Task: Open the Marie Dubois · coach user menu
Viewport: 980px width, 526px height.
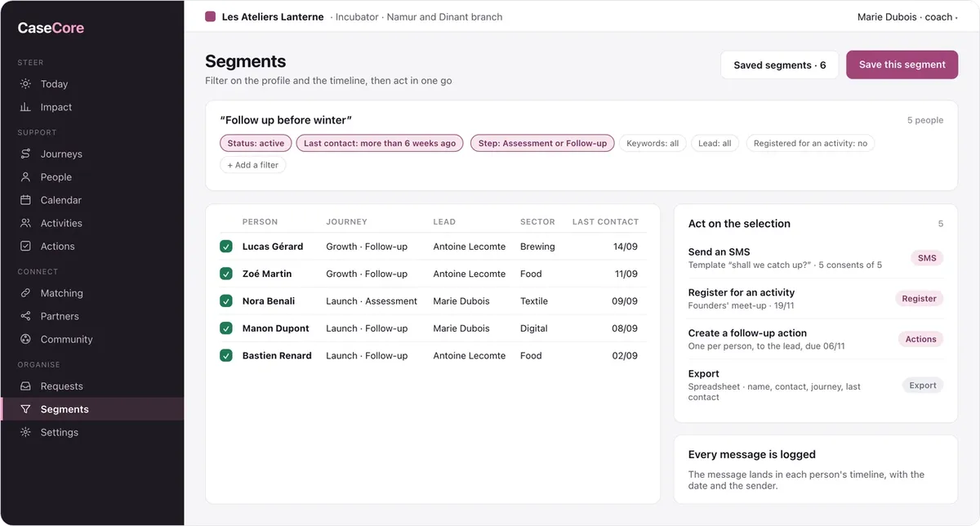Action: tap(906, 16)
